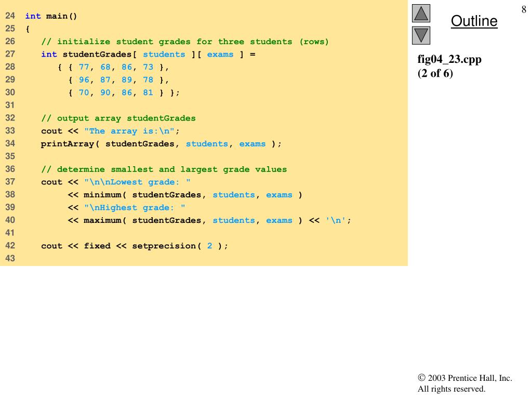Click line number 24

10,16
